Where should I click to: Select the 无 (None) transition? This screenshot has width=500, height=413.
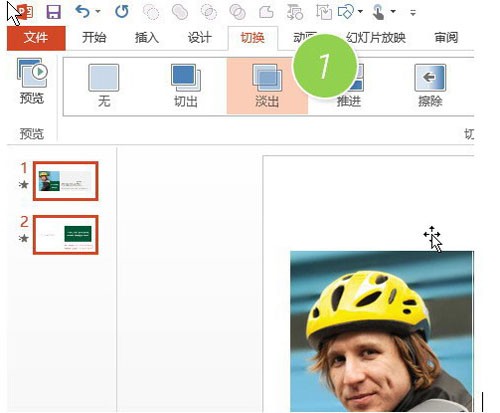pyautogui.click(x=104, y=86)
